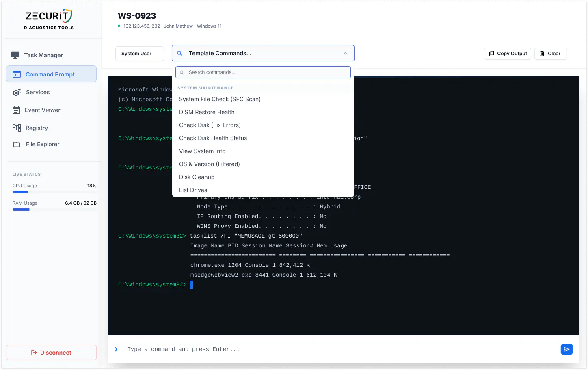Click the CPU Usage progress bar
588x370 pixels.
coord(54,192)
